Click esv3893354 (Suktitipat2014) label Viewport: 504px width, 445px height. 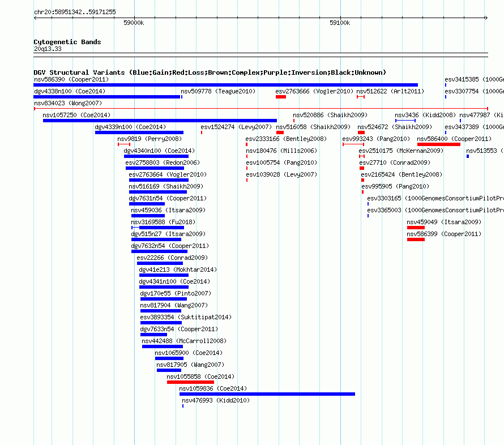[186, 317]
